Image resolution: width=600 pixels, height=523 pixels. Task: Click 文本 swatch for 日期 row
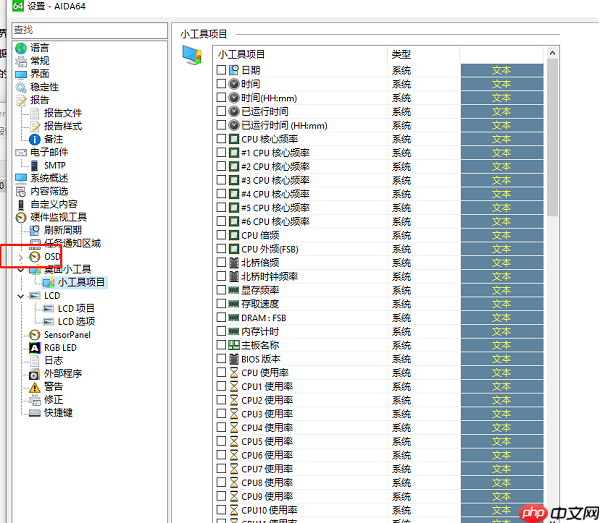[x=502, y=70]
